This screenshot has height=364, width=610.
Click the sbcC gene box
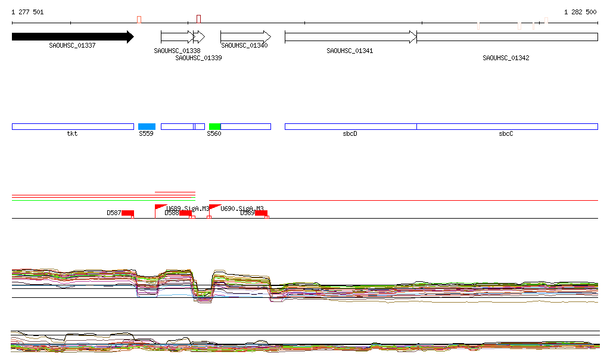tap(506, 126)
